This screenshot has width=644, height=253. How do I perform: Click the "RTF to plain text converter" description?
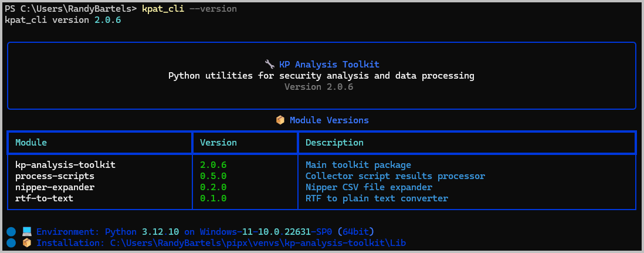coord(377,198)
